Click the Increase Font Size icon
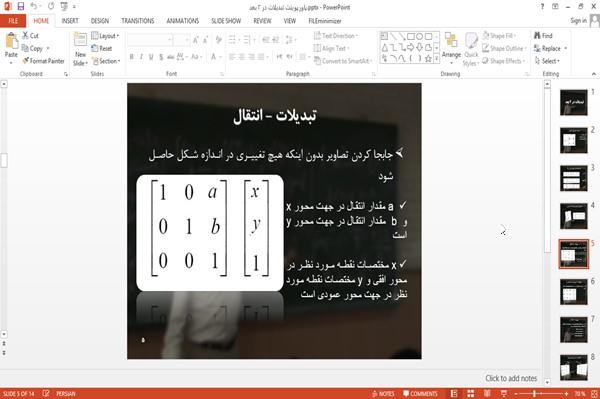Viewport: 600px width, 399px height. click(x=196, y=39)
